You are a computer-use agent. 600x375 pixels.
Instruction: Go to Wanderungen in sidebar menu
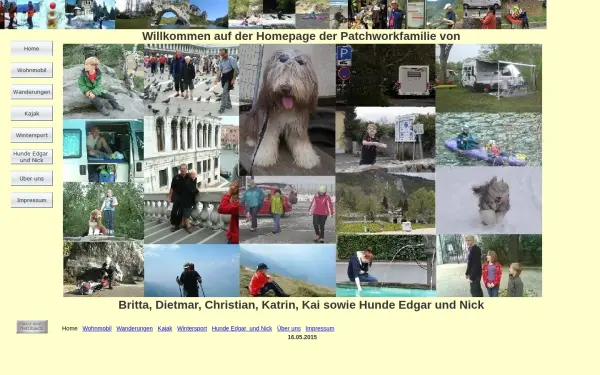(32, 92)
